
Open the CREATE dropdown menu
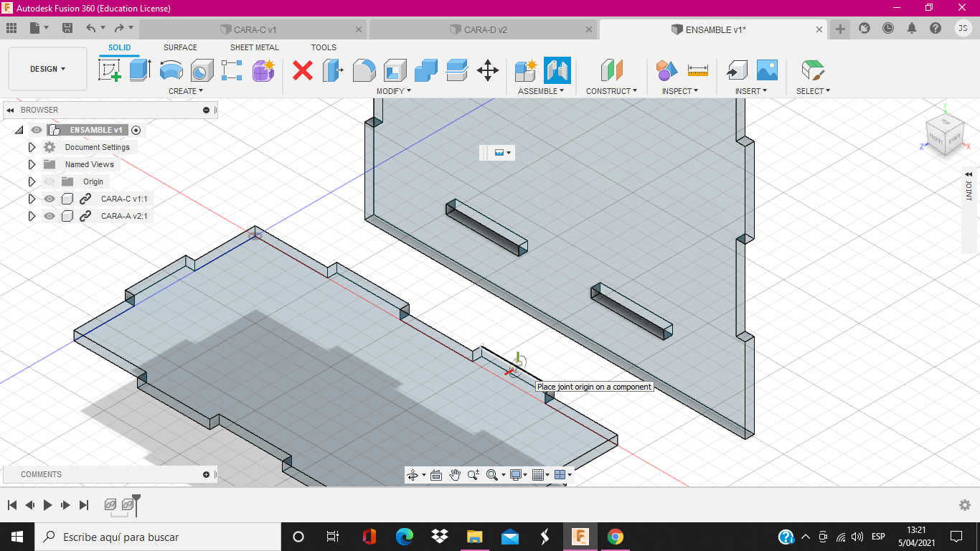point(186,91)
